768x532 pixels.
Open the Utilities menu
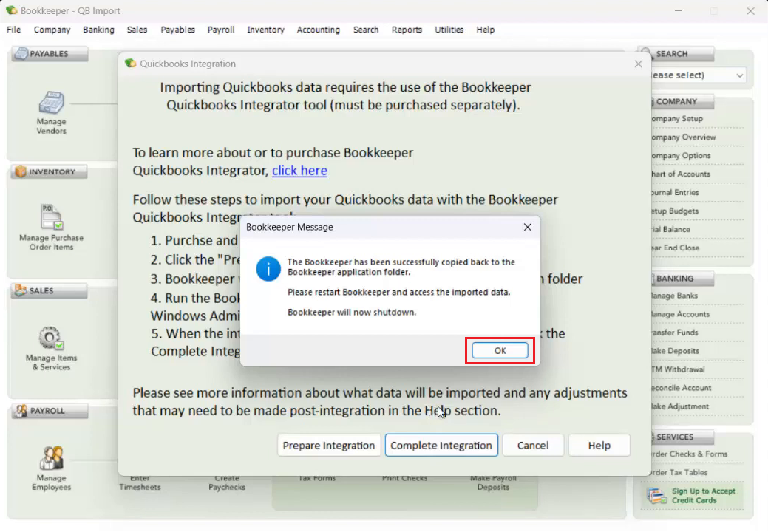coord(449,30)
